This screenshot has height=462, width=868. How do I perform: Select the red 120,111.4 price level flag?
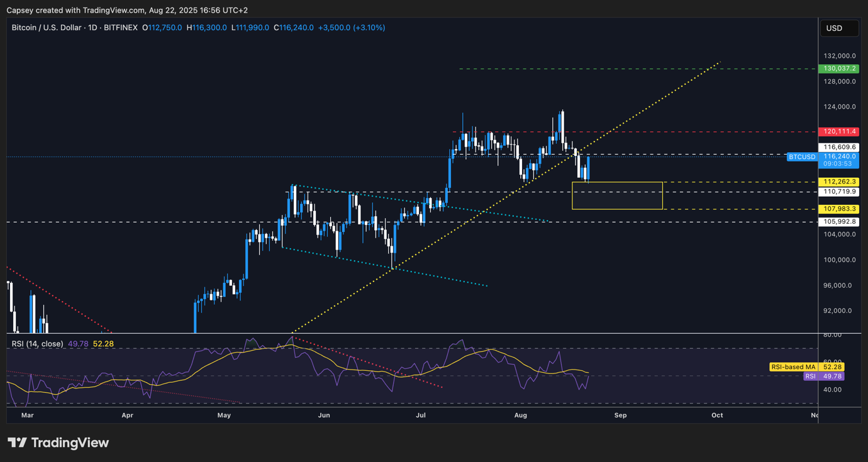(x=839, y=132)
